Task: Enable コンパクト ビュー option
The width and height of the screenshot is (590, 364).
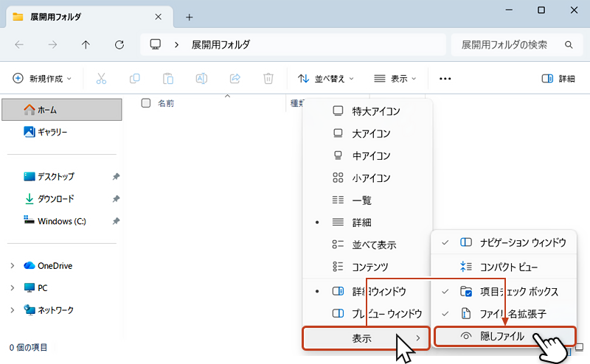Action: (x=504, y=267)
